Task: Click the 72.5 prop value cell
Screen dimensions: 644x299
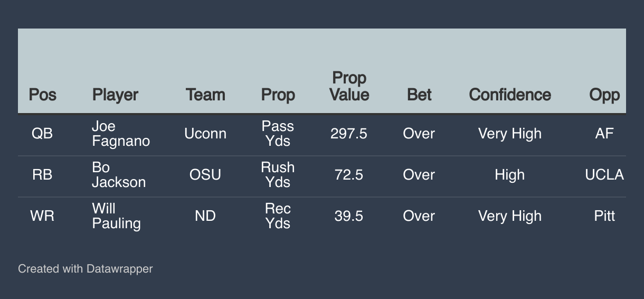Action: [x=349, y=175]
